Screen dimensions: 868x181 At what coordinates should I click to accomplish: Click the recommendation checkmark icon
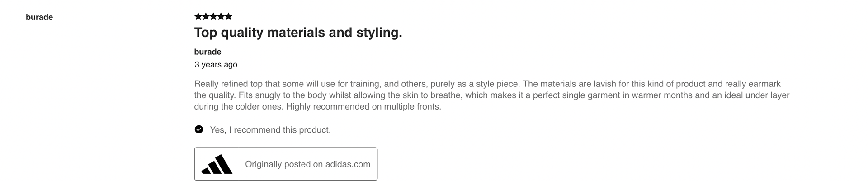point(199,129)
